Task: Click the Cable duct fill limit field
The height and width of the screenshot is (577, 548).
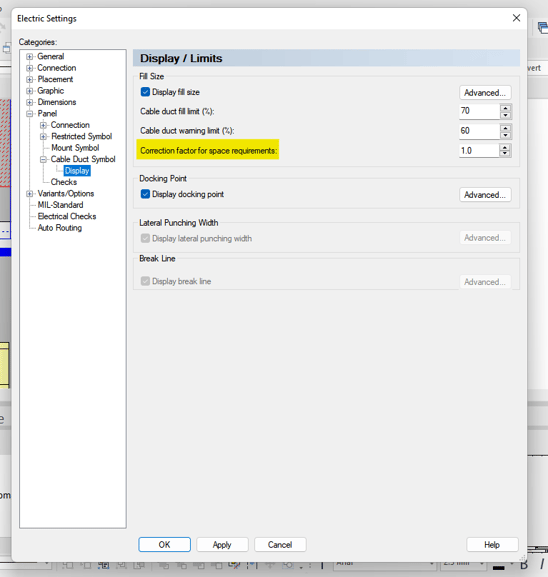Action: tap(480, 111)
